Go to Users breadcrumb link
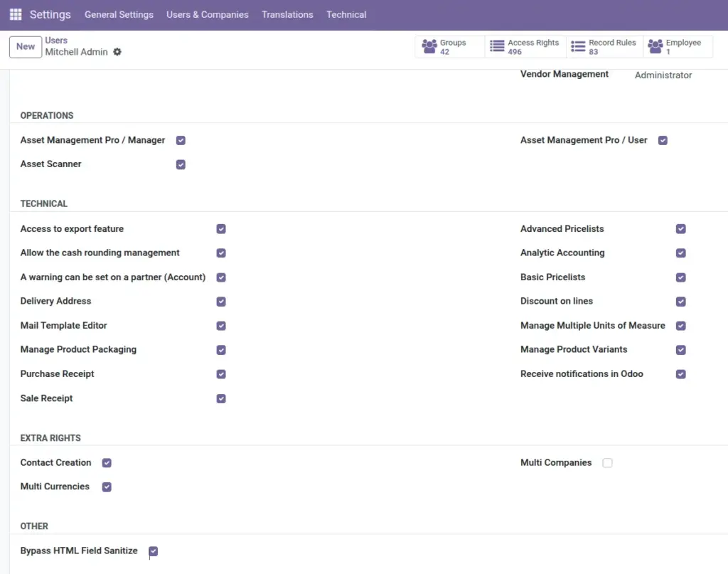The width and height of the screenshot is (728, 574). click(56, 41)
